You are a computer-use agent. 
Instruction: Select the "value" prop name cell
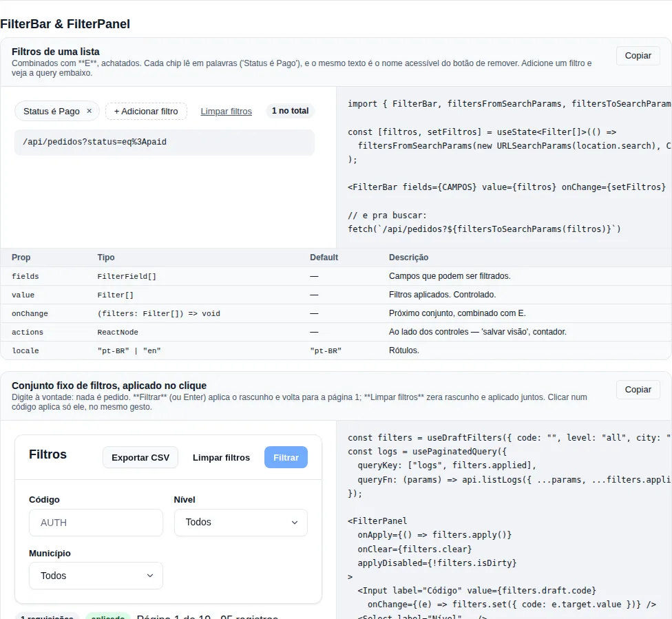23,295
